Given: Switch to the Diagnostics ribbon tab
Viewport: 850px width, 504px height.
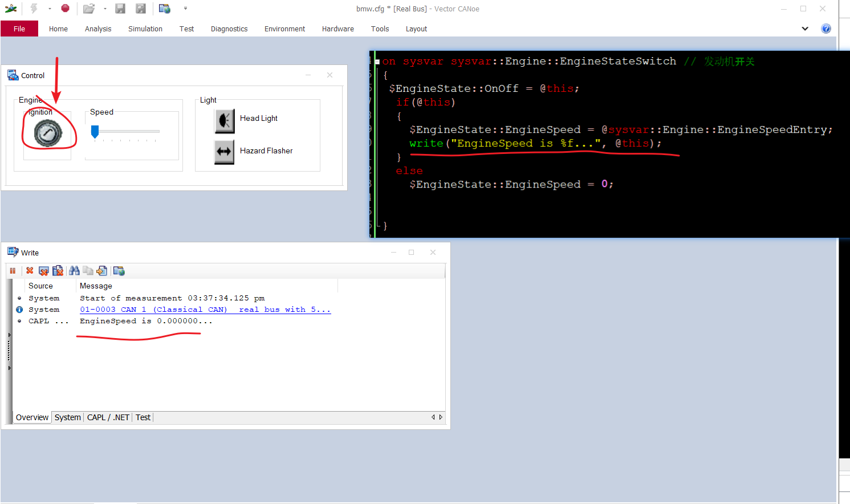Looking at the screenshot, I should pyautogui.click(x=229, y=29).
